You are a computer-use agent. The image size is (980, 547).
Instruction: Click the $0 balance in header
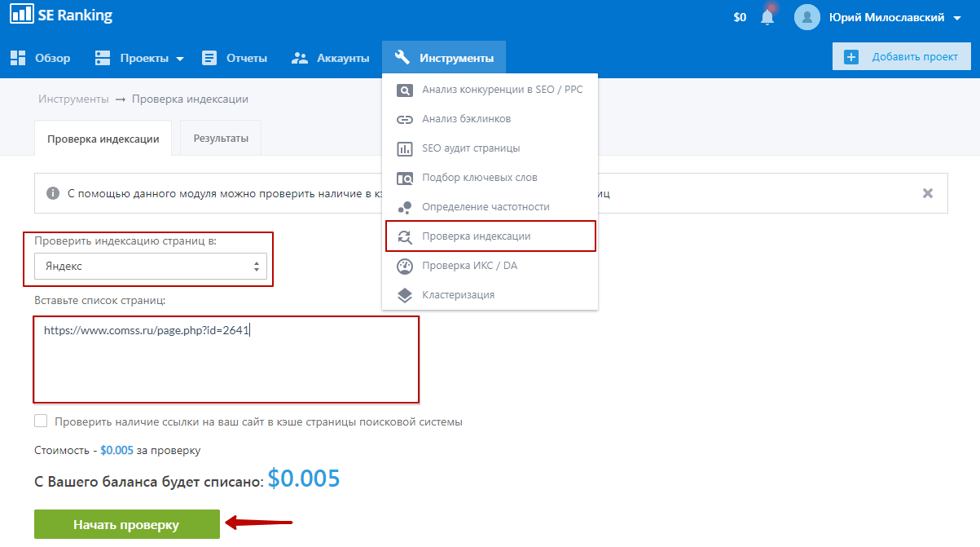(x=740, y=17)
